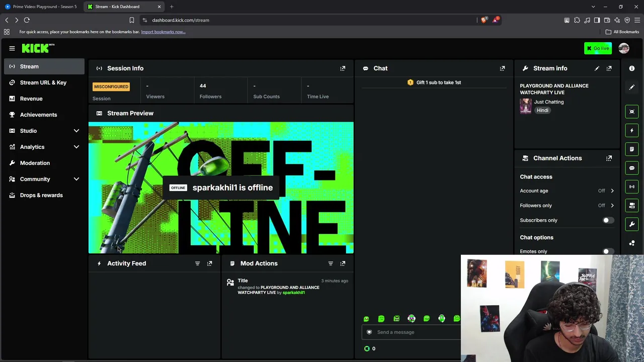Open Followers only setting

[x=567, y=206]
